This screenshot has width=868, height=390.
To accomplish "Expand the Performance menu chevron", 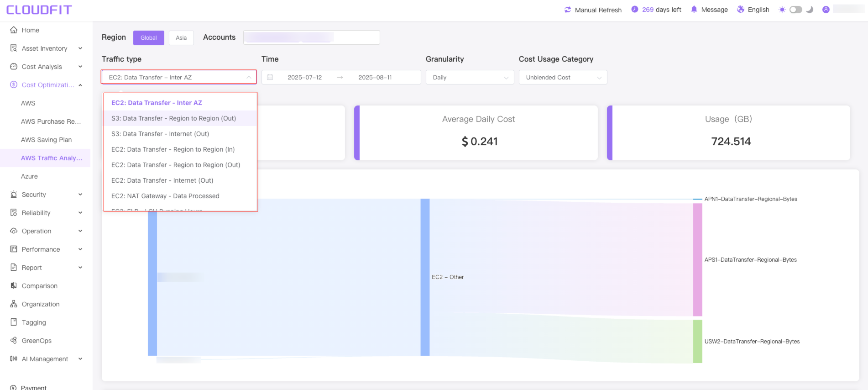I will click(80, 249).
